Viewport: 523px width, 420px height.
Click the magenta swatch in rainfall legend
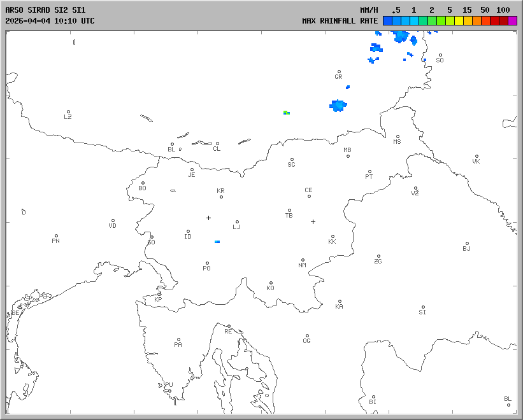512,20
